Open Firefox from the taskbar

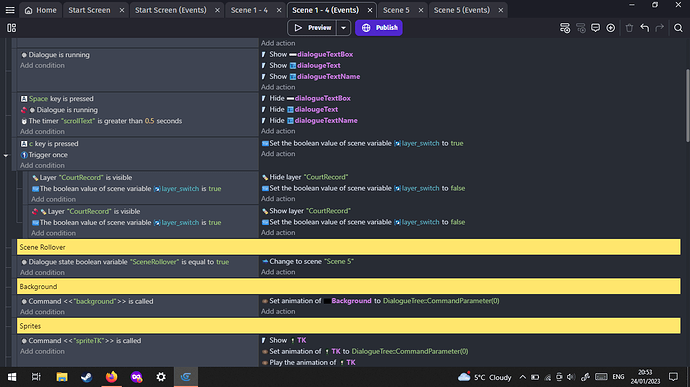click(x=111, y=377)
